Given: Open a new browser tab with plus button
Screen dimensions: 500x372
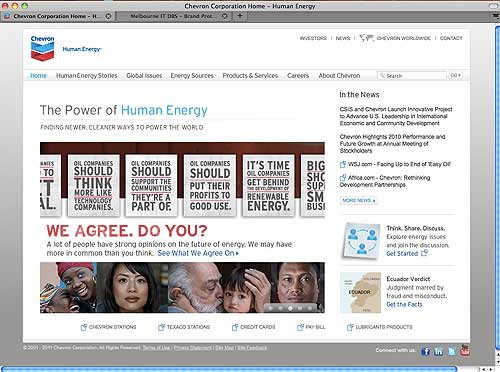Looking at the screenshot, I should coord(240,16).
